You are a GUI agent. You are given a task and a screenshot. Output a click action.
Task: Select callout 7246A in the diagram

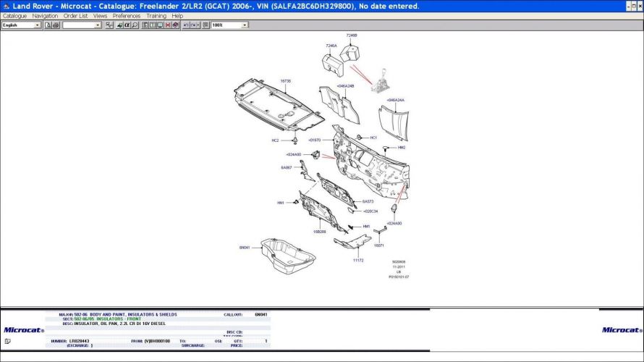331,46
